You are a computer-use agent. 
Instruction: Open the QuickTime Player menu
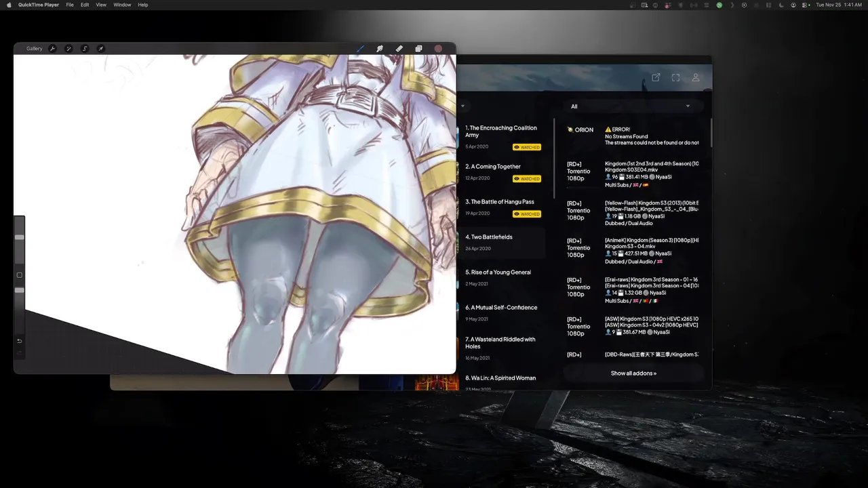coord(39,5)
